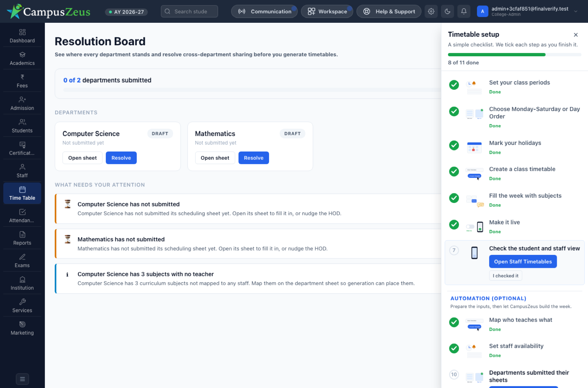
Task: Click the 'I checked it' button
Action: pyautogui.click(x=506, y=276)
